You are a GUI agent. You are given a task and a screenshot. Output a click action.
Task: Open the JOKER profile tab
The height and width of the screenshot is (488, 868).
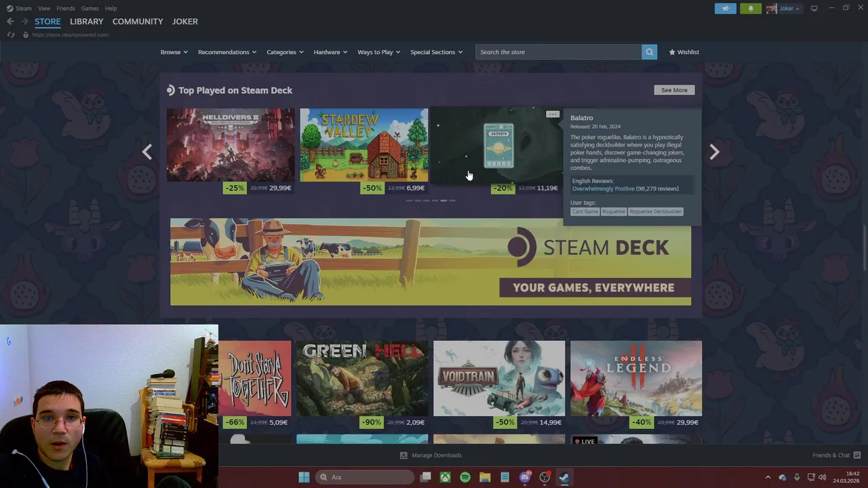tap(185, 22)
